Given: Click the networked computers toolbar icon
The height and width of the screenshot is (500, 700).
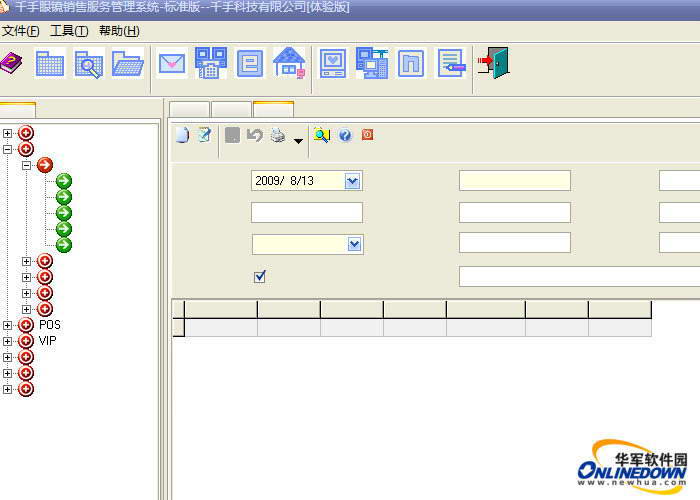Looking at the screenshot, I should coord(372,63).
